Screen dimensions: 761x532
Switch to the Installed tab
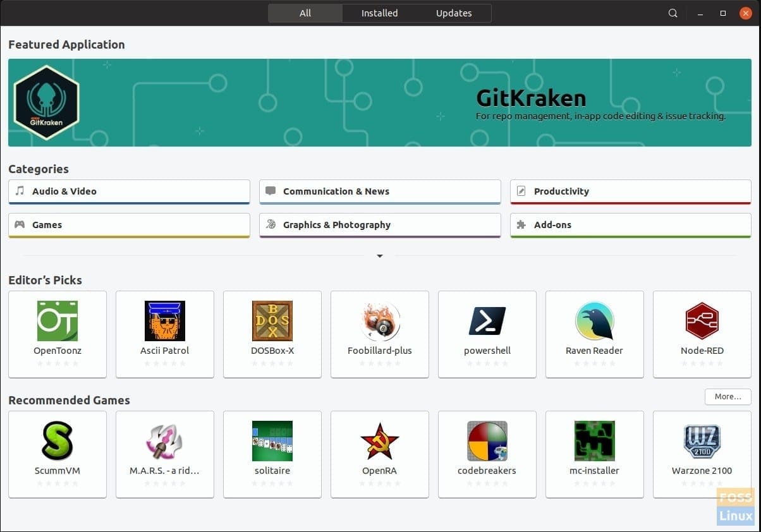tap(379, 13)
